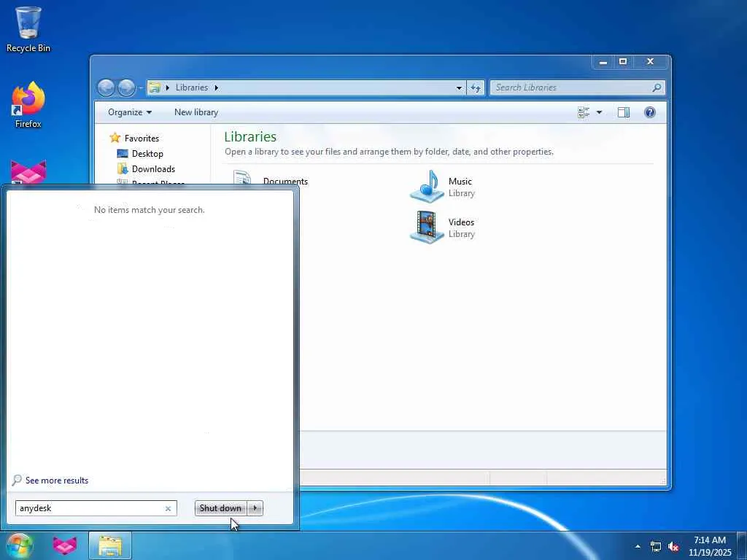Click New library in toolbar
747x560 pixels.
point(196,112)
